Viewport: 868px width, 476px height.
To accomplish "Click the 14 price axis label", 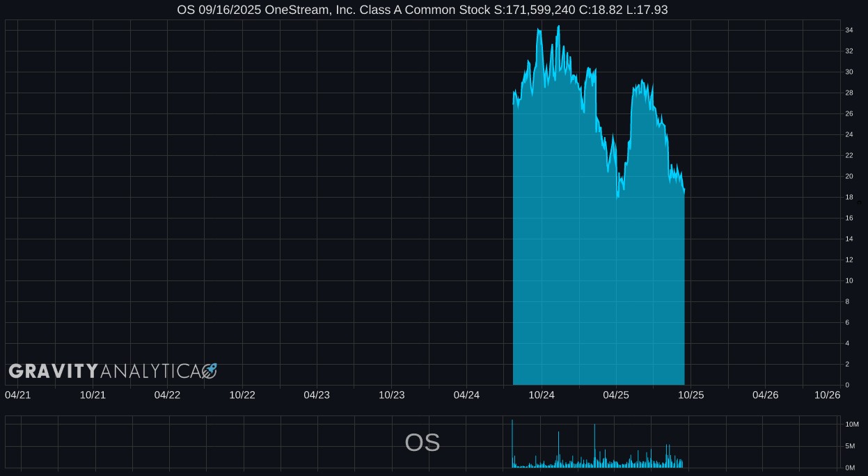I will click(x=849, y=239).
